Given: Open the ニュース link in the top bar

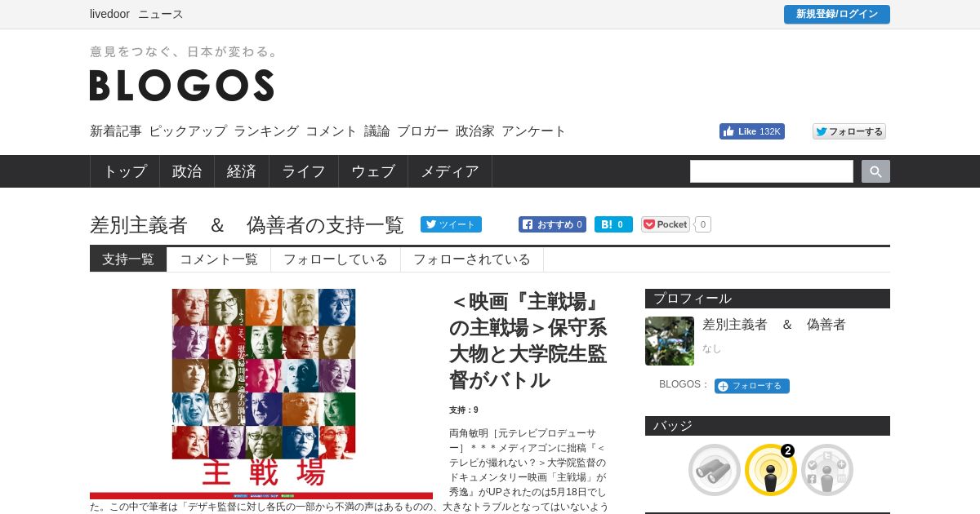Looking at the screenshot, I should [x=161, y=14].
